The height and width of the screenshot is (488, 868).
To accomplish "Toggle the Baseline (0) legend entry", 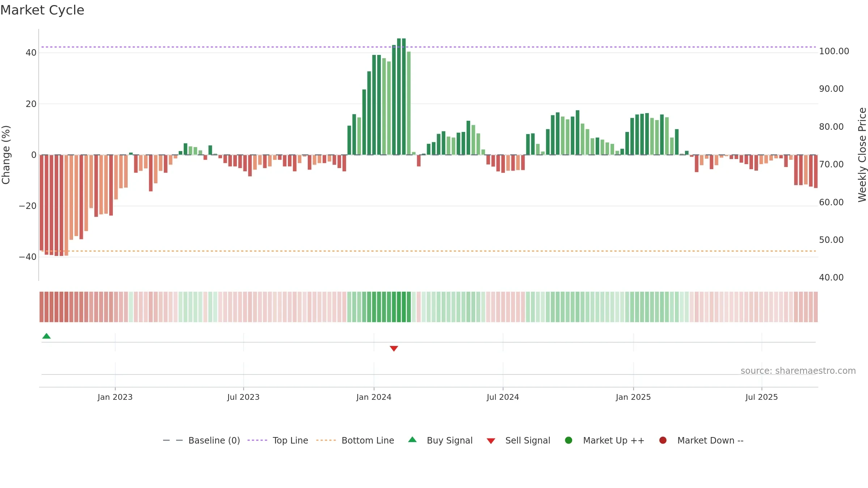I will coord(201,440).
